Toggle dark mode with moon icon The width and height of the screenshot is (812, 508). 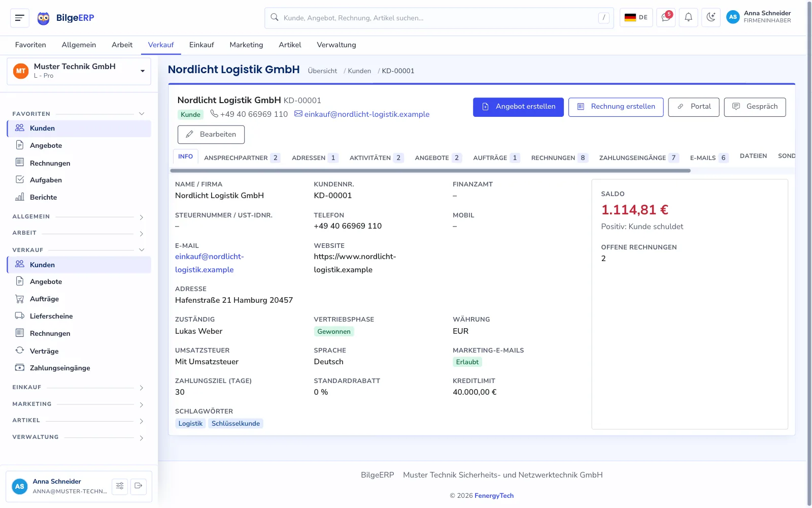(x=711, y=17)
